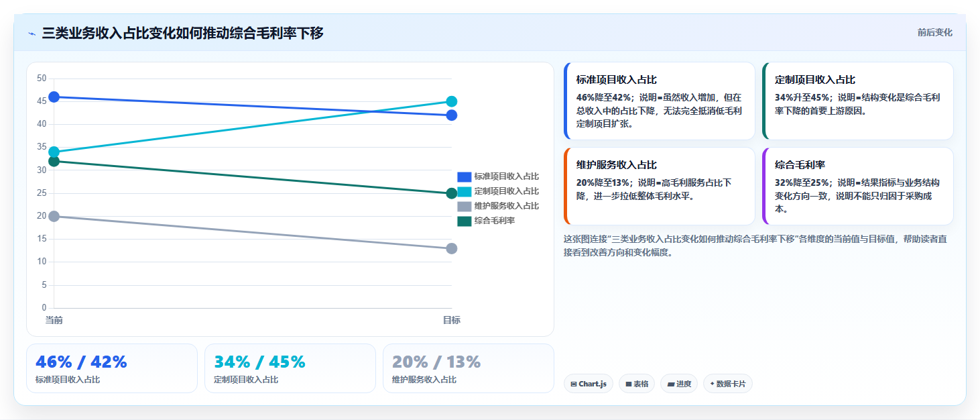Open the 标准项目收入占比 description card heading

[616, 79]
